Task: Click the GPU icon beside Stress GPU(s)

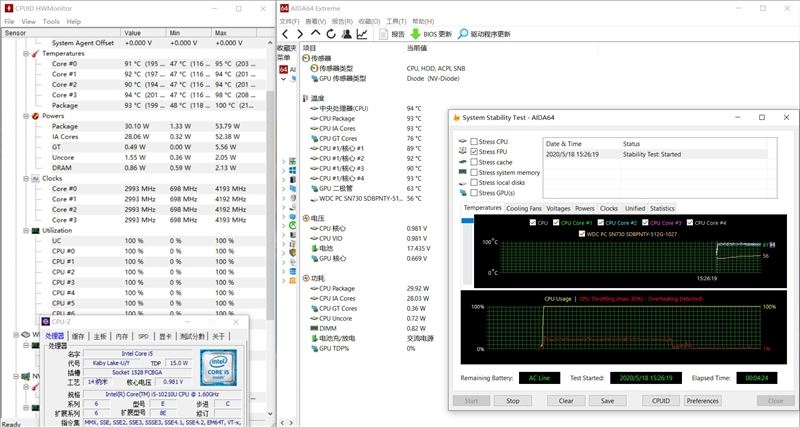Action: 463,193
